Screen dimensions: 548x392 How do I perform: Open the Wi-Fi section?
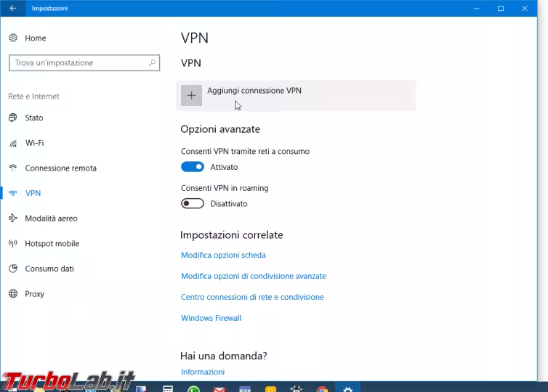coord(34,143)
